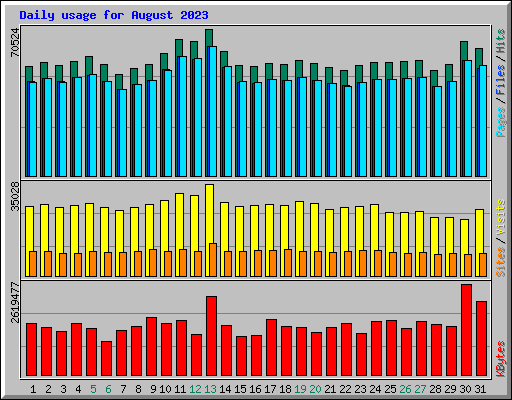Viewport: 512px width, 400px height.
Task: Click day label 16 on the x-axis
Action: (x=255, y=389)
